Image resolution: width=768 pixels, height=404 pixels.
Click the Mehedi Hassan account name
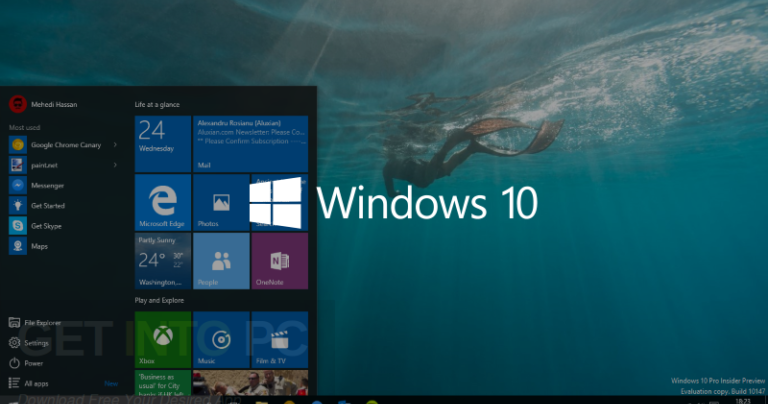(x=54, y=104)
